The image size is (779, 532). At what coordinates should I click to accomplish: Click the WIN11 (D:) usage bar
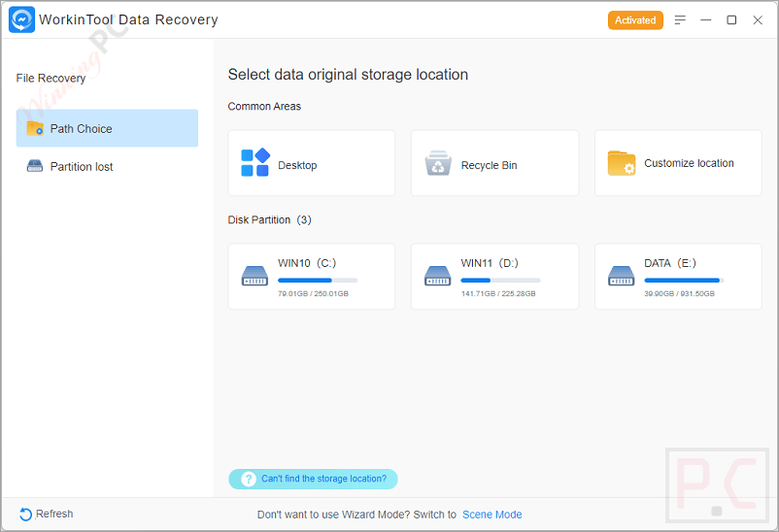coord(500,281)
